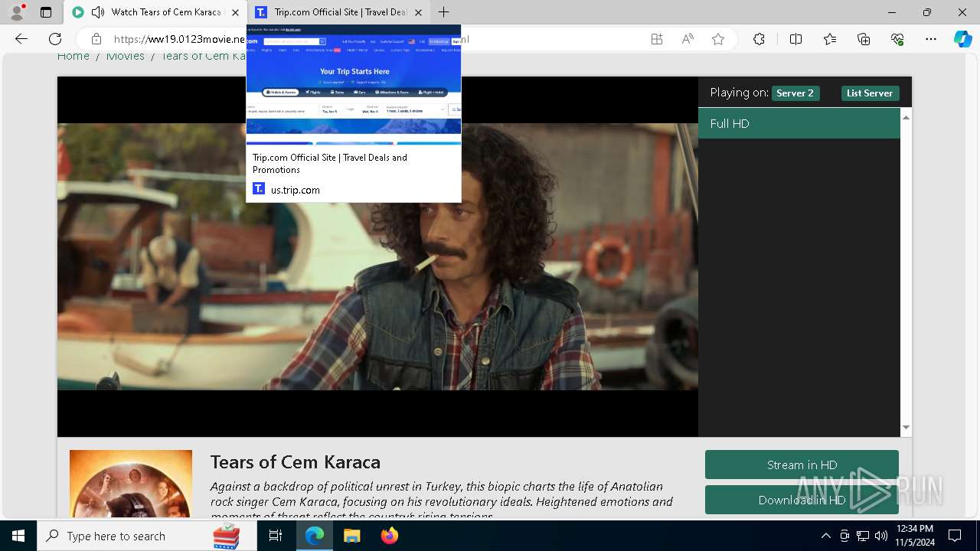Go to Home breadcrumb link
980x551 pixels.
[x=73, y=56]
